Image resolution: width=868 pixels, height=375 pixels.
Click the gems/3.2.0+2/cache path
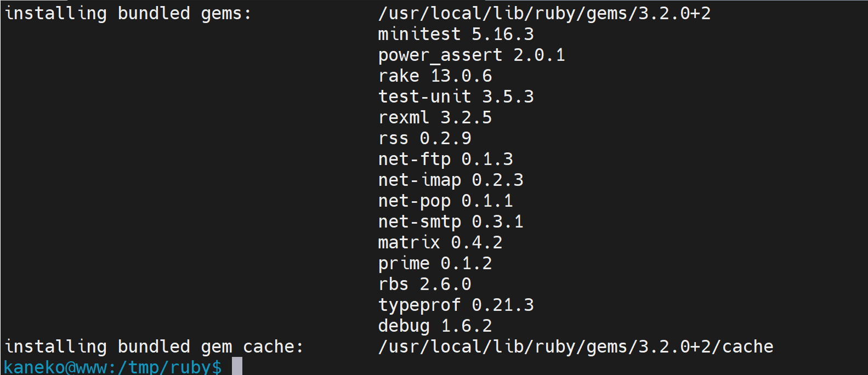coord(680,346)
